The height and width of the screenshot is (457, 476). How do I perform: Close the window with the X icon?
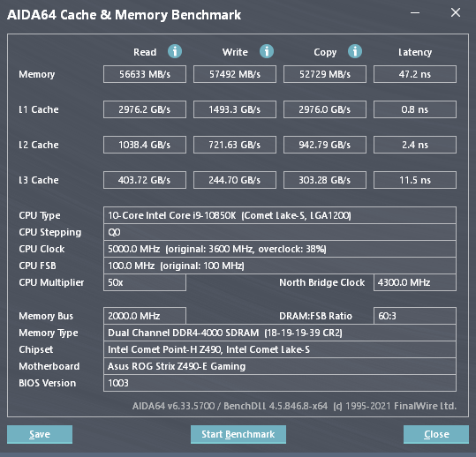pos(456,12)
